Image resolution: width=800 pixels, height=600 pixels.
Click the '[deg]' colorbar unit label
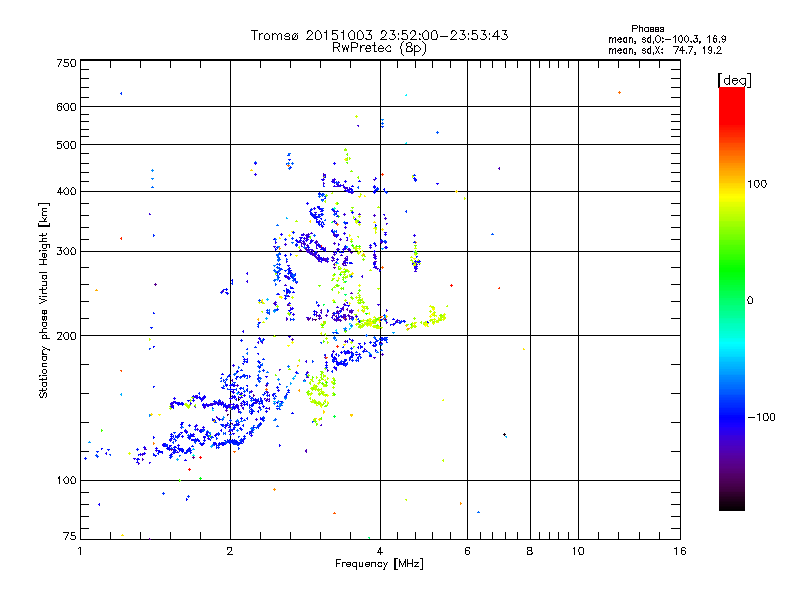(x=734, y=80)
